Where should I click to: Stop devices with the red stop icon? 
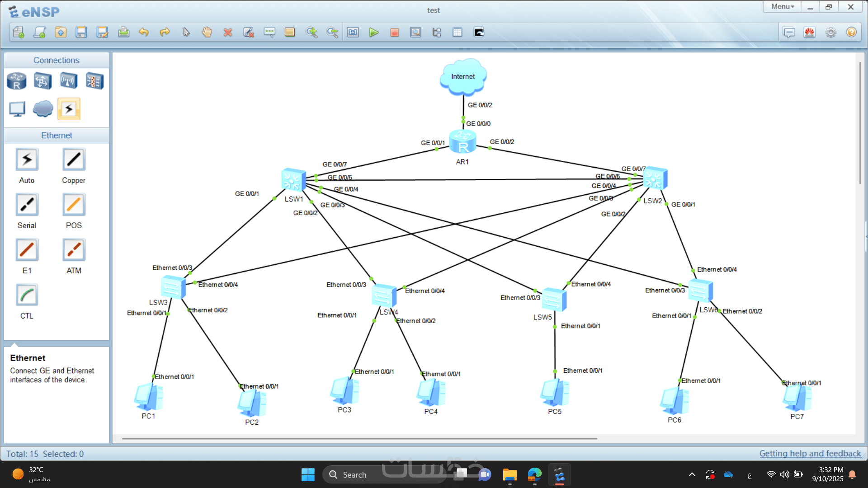point(395,32)
